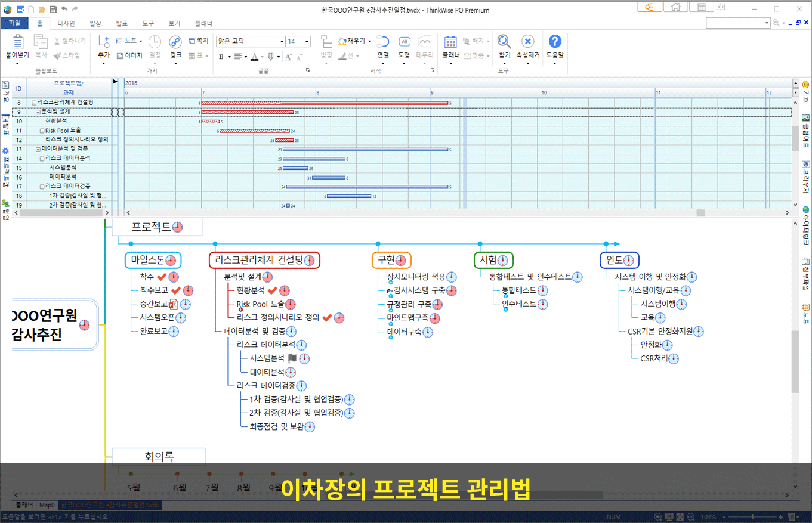Click the highlighter color button in font group
Image resolution: width=812 pixels, height=523 pixels.
(x=271, y=57)
